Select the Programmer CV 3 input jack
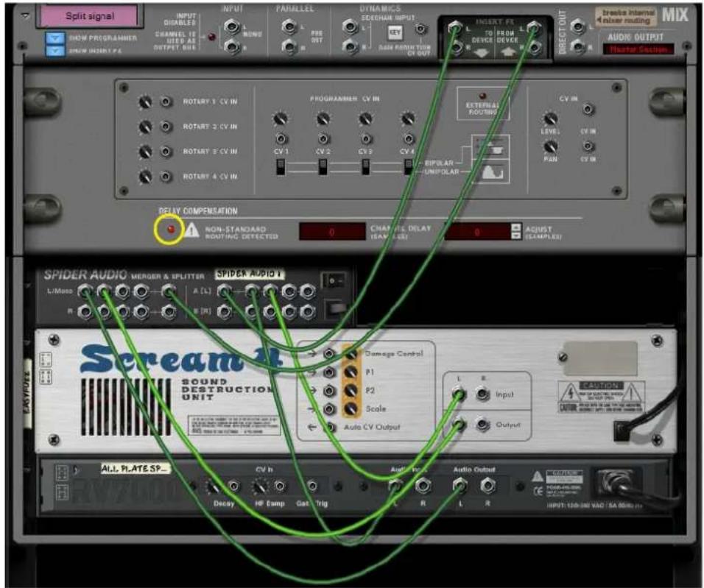The image size is (704, 588). 366,138
